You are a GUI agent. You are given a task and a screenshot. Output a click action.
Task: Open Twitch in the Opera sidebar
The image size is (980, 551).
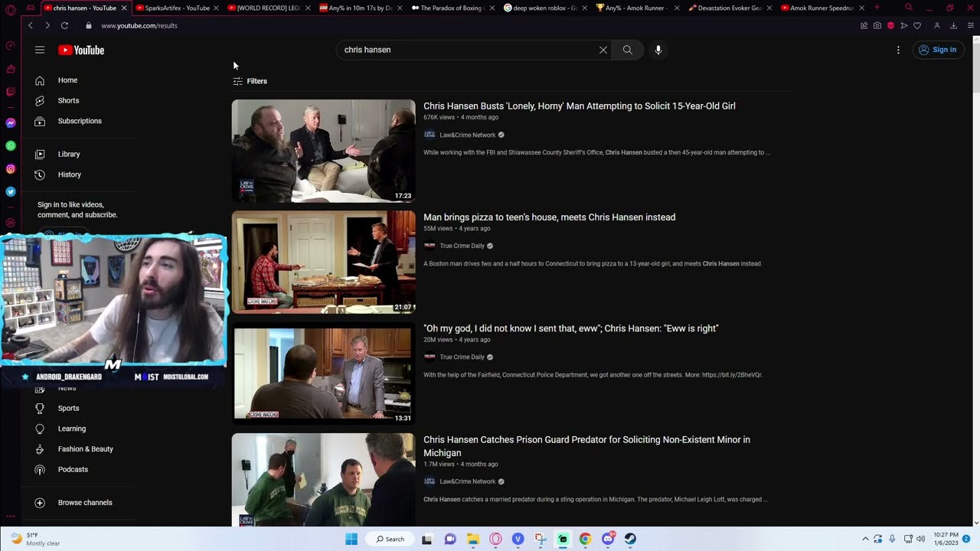coord(11,92)
